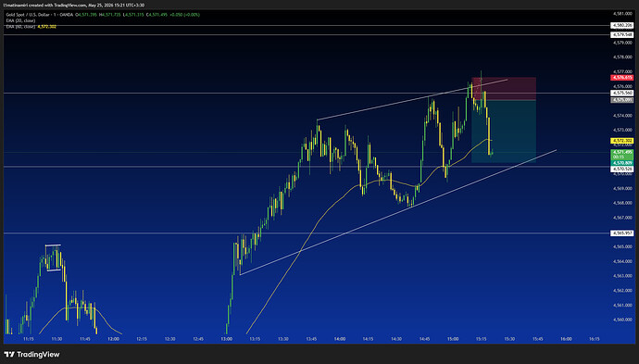Click the 4,563.000 price axis tick
639x364 pixels.
pyautogui.click(x=622, y=276)
